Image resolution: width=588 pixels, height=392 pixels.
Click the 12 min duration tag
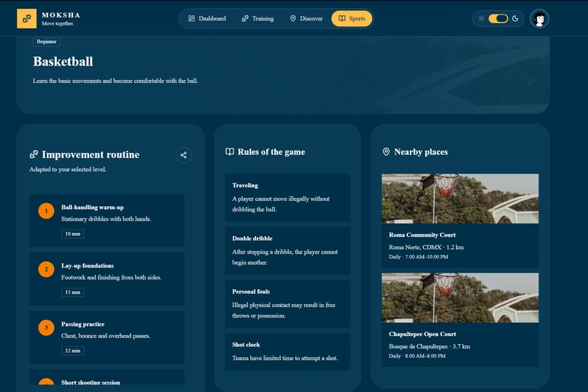click(x=73, y=350)
